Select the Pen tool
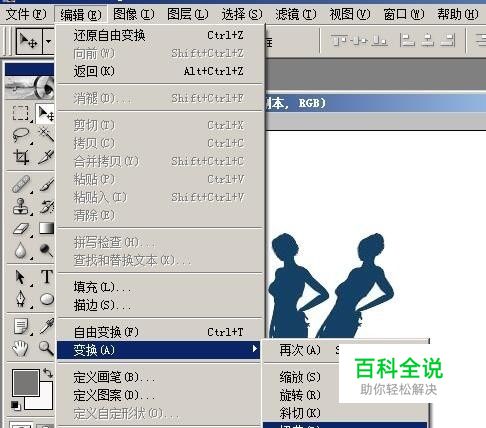This screenshot has height=428, width=486. coord(20,299)
